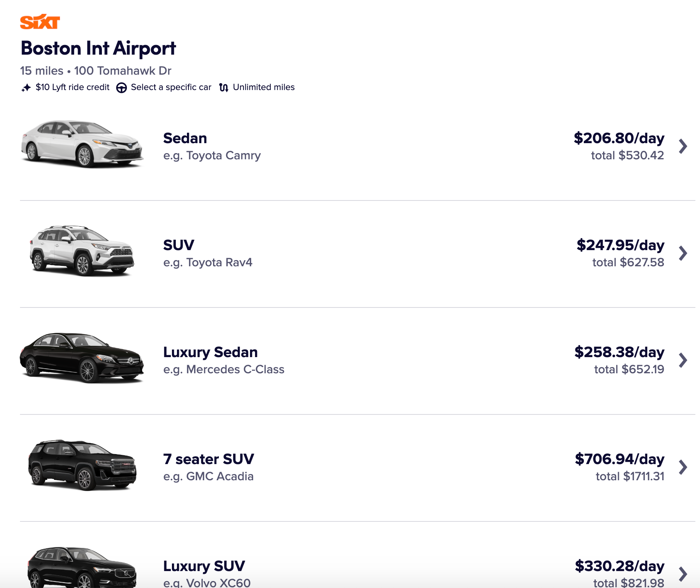The height and width of the screenshot is (588, 700).
Task: Expand the Luxury SUV chevron
Action: click(x=683, y=574)
